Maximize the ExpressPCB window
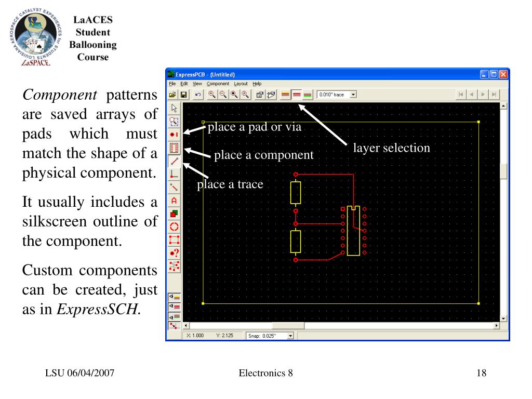 [494, 74]
